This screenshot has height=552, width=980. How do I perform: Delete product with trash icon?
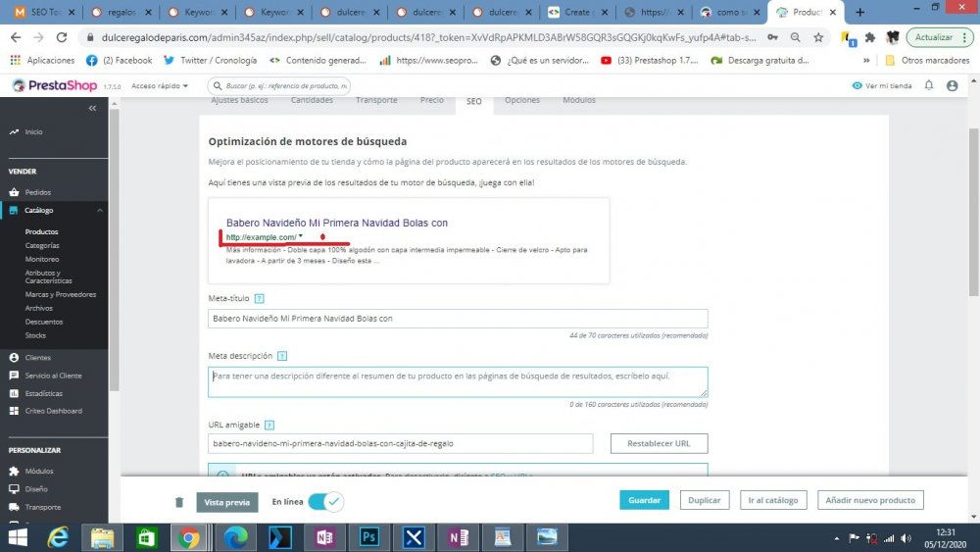point(179,502)
